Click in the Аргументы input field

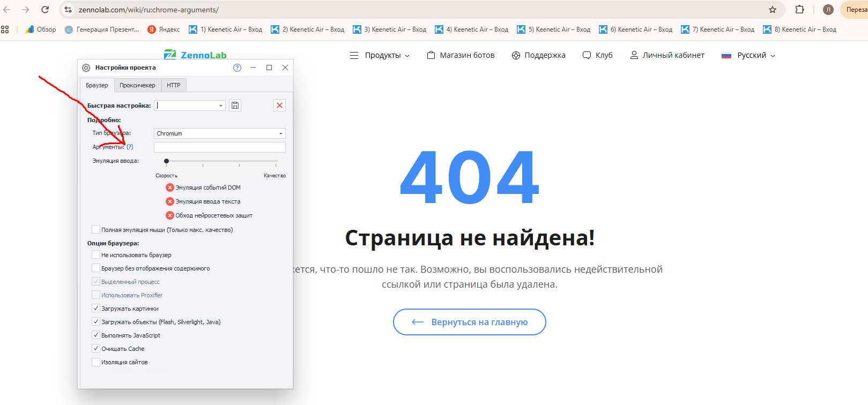tap(220, 147)
